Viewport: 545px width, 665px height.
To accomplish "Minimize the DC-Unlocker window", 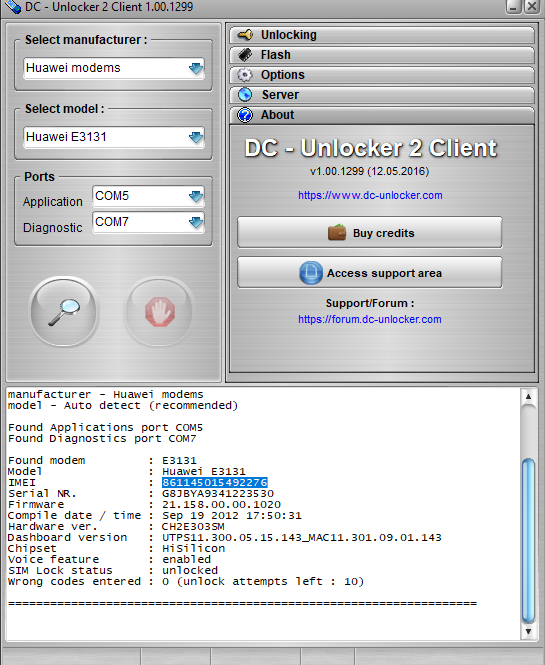I will click(514, 6).
